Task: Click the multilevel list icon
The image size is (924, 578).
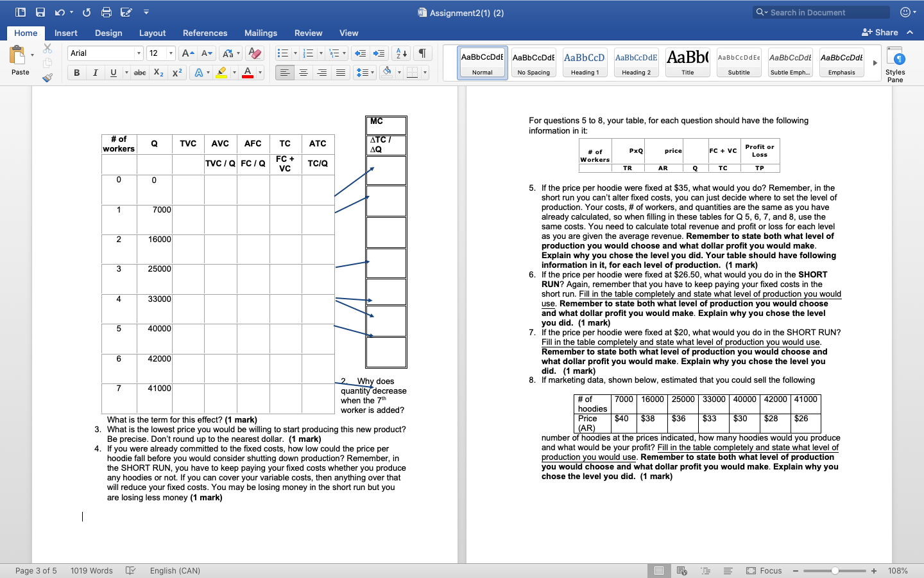Action: point(334,53)
